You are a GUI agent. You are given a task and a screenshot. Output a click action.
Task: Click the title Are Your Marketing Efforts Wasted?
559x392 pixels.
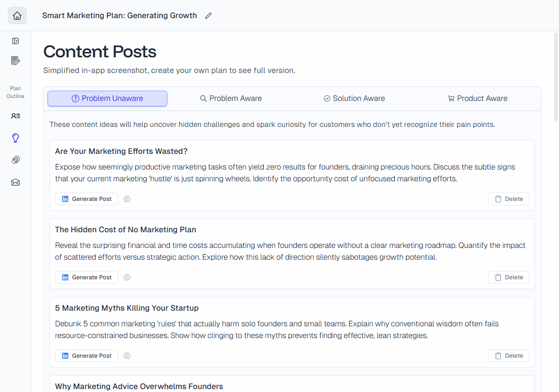(121, 151)
